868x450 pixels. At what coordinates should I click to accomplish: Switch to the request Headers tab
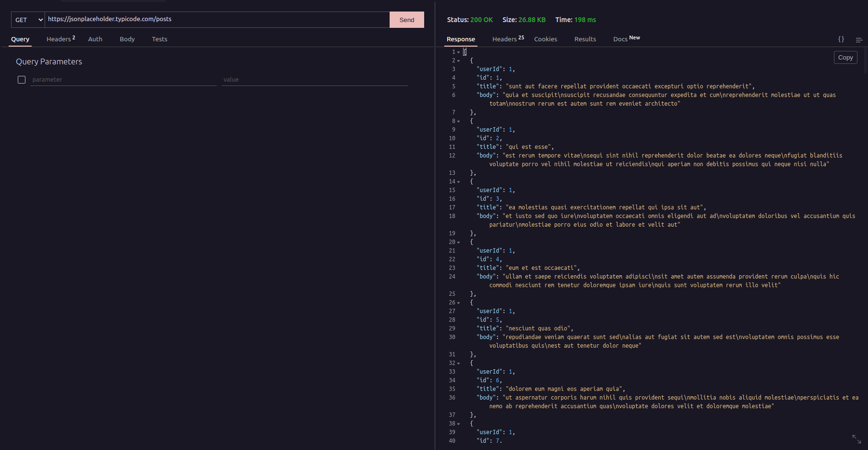(58, 39)
